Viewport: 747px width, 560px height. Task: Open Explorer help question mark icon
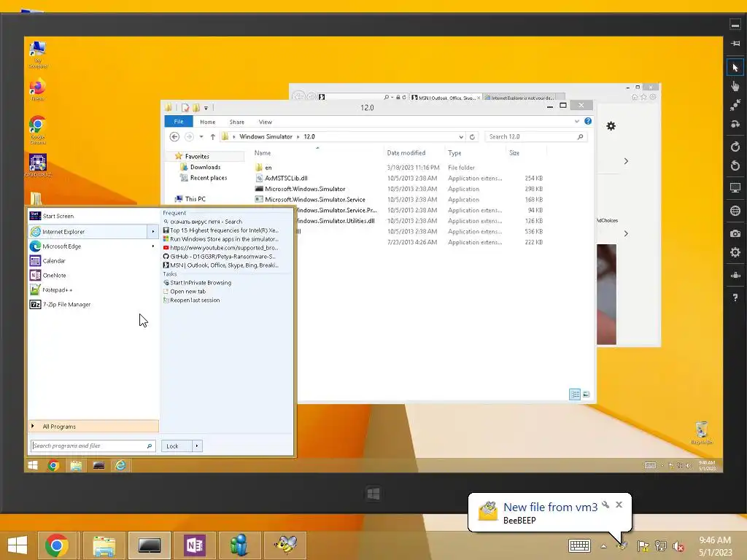588,121
